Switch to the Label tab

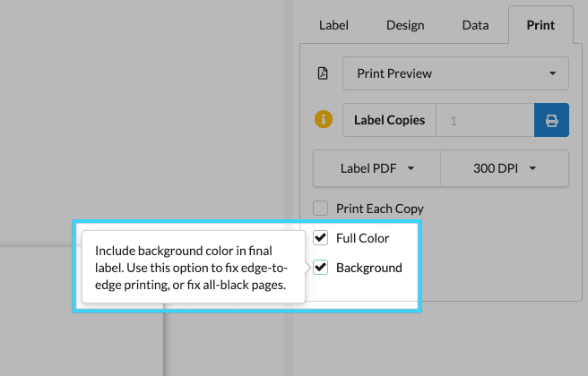point(333,25)
